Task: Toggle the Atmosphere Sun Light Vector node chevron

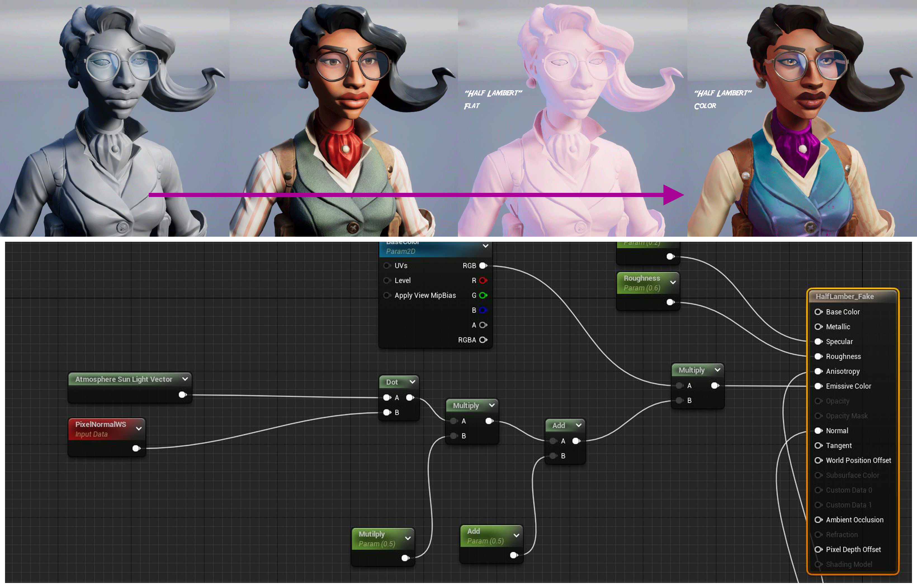Action: pos(185,379)
